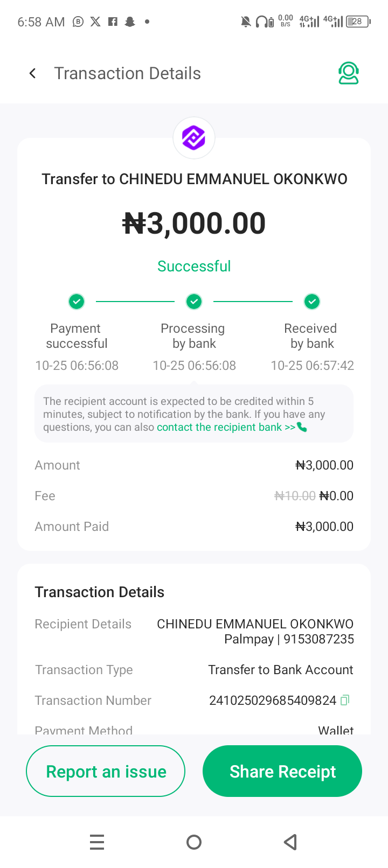Copy the transaction number
The width and height of the screenshot is (388, 868).
[x=345, y=700]
